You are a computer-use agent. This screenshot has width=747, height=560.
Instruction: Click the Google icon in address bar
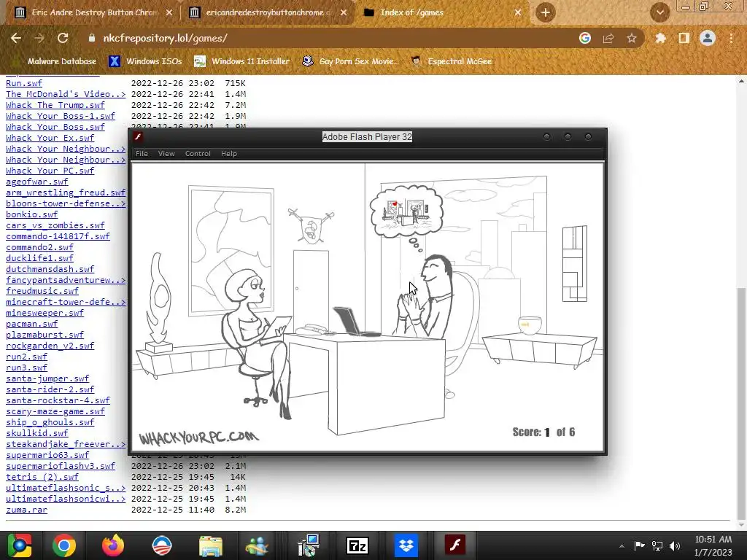(585, 38)
